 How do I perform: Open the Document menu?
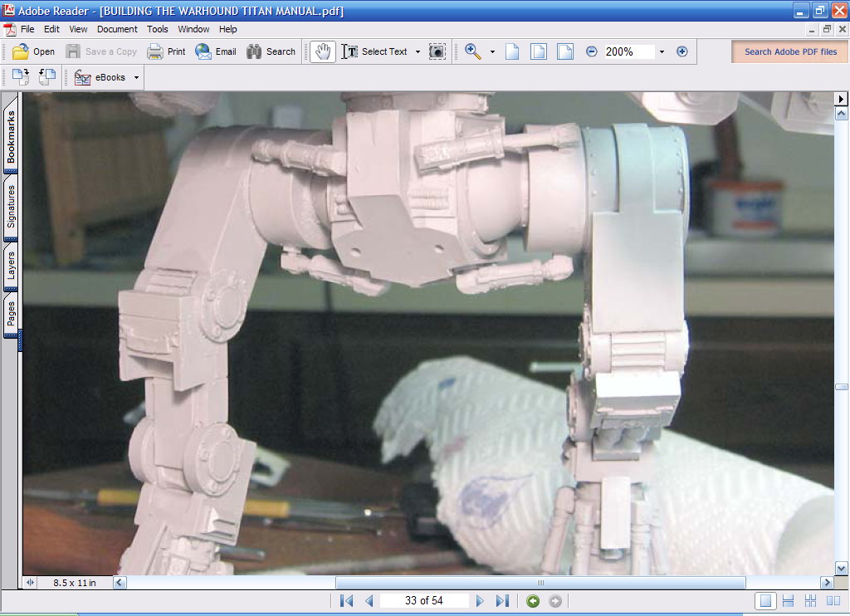(x=117, y=29)
